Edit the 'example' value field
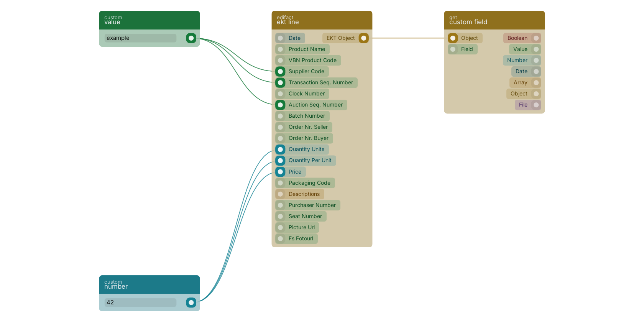The width and height of the screenshot is (644, 322). (x=140, y=38)
